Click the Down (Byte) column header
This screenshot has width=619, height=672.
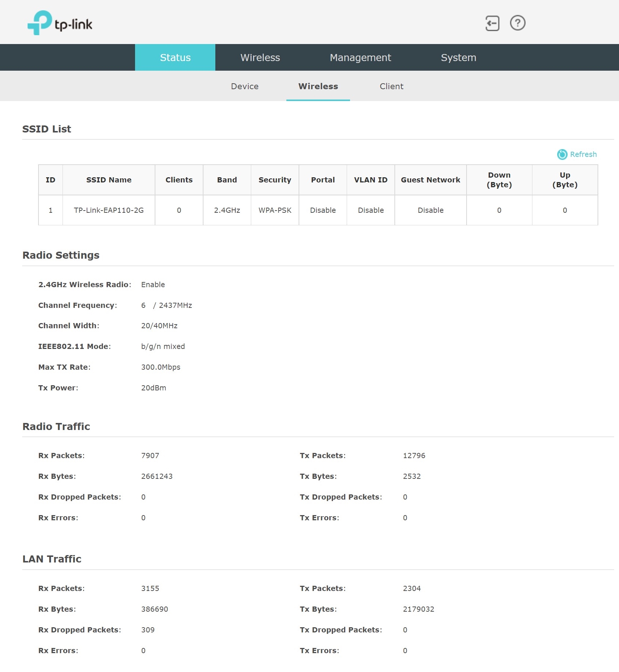point(499,180)
